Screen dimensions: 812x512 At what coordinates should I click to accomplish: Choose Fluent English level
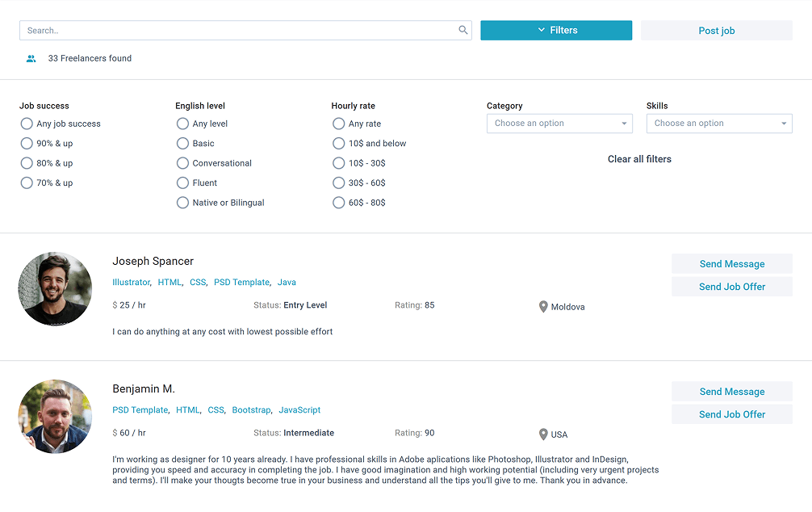182,183
